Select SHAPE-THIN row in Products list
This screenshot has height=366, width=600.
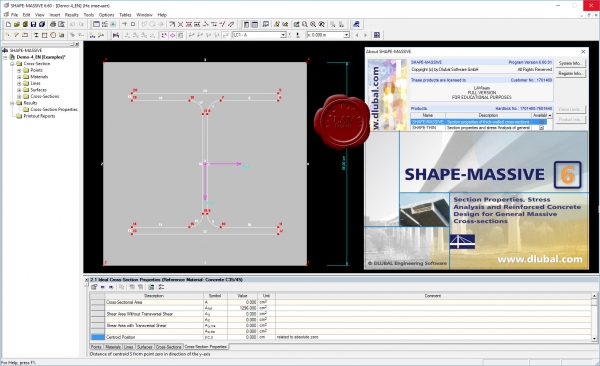[478, 127]
